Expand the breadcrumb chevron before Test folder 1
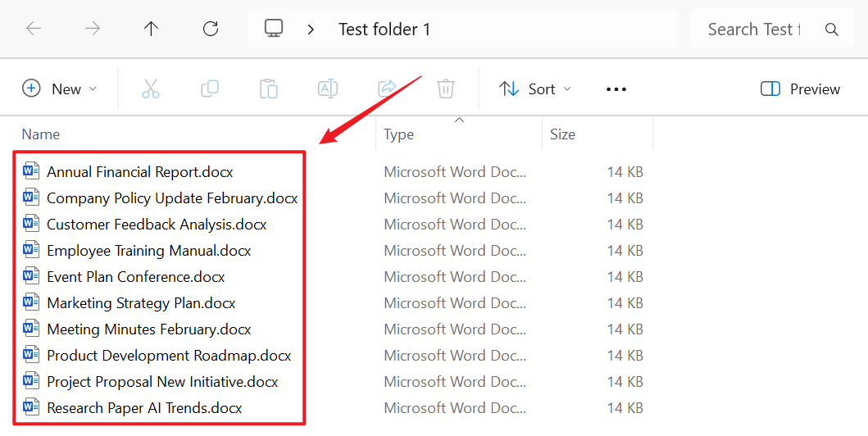The image size is (868, 436). click(x=311, y=30)
